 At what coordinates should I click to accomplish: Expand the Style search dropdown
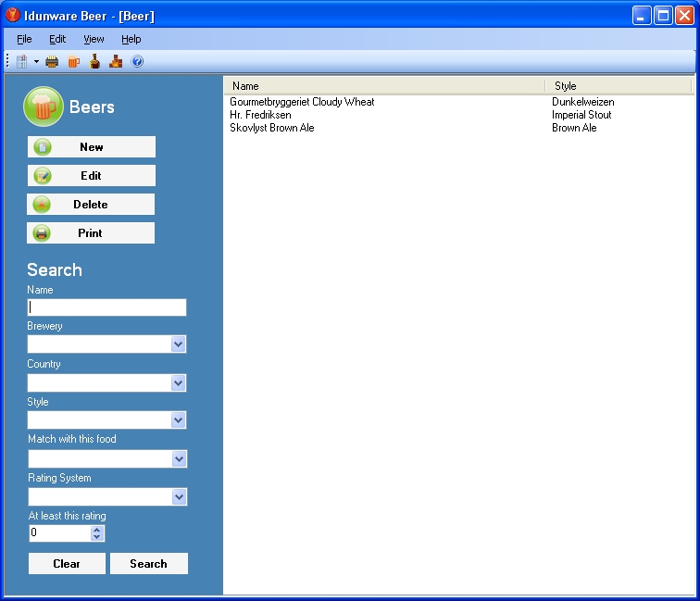point(178,420)
